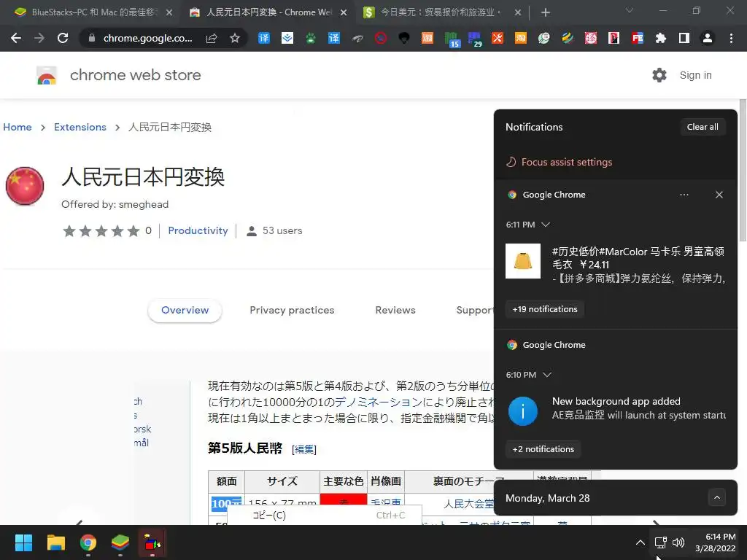Show +2 notifications
Viewport: 747px width, 560px height.
pos(543,449)
